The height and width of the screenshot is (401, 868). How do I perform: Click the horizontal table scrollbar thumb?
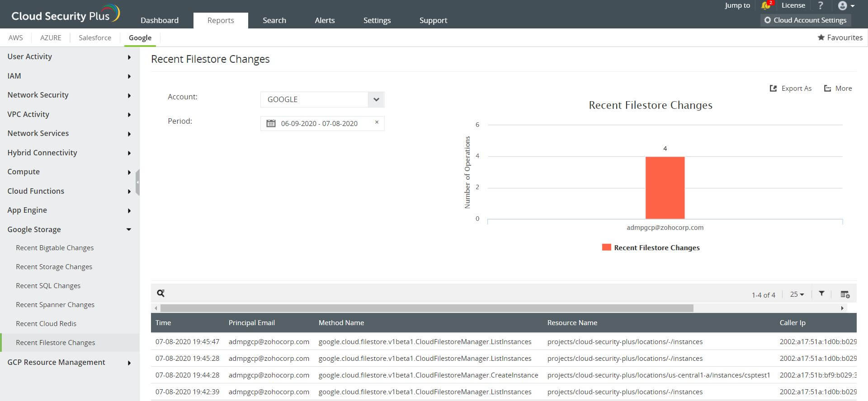point(427,308)
